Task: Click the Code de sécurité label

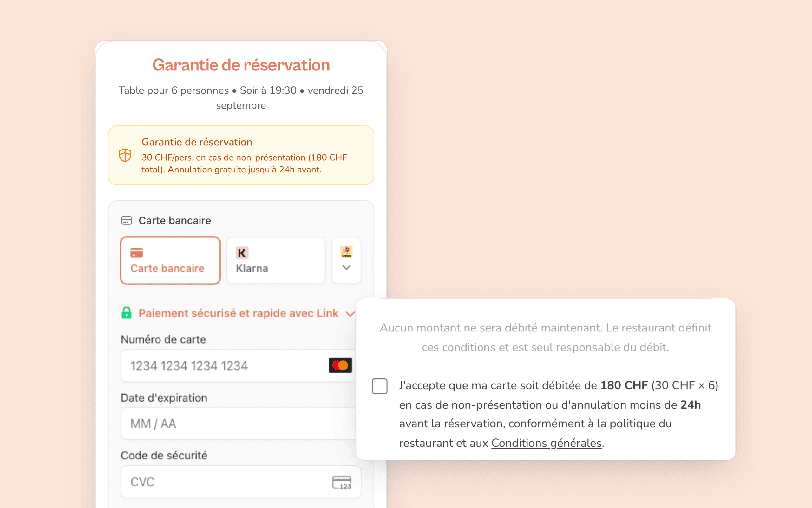Action: pyautogui.click(x=164, y=456)
